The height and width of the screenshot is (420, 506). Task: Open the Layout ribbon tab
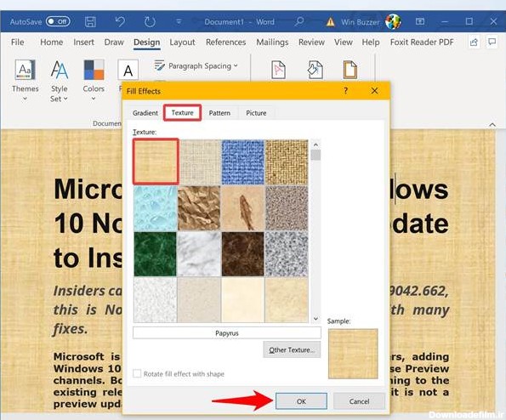click(182, 43)
